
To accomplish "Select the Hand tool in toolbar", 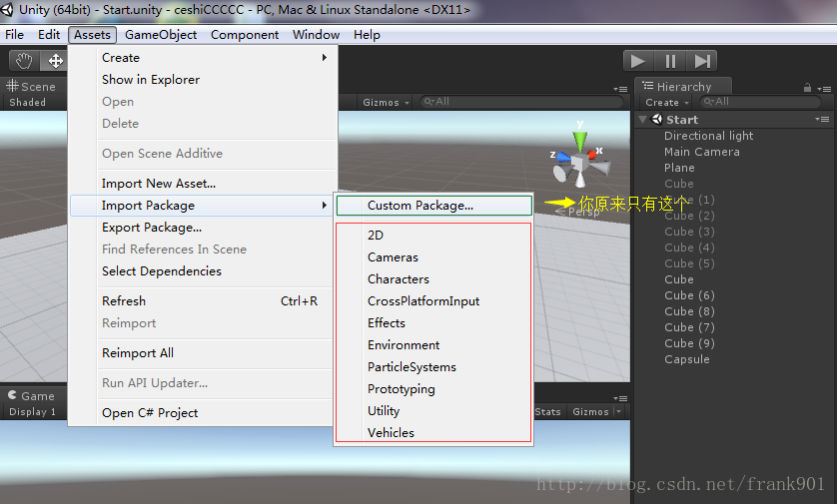I will (24, 61).
